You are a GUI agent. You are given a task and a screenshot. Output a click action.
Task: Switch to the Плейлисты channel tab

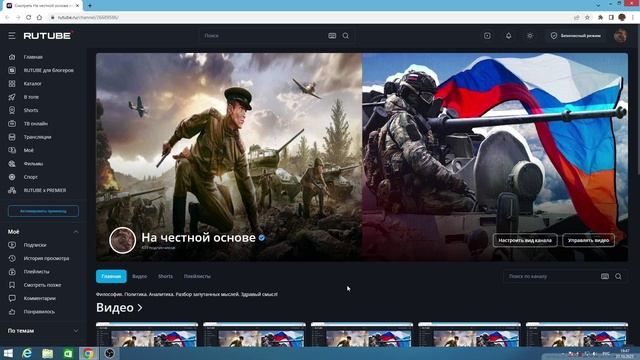point(197,276)
